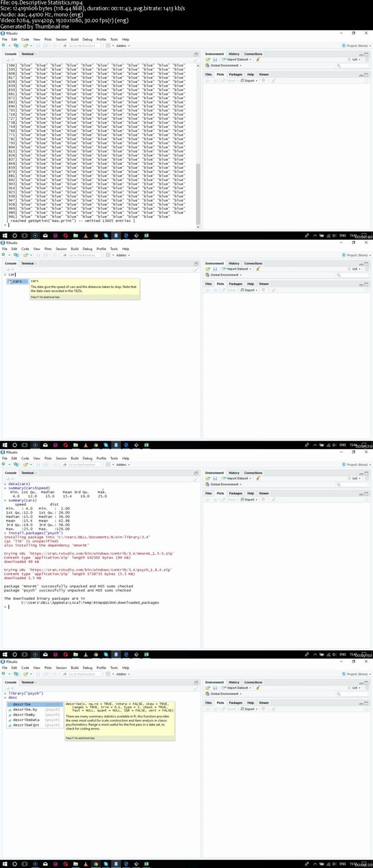Click the Clear console broom in 'blue' output frame

[195, 60]
